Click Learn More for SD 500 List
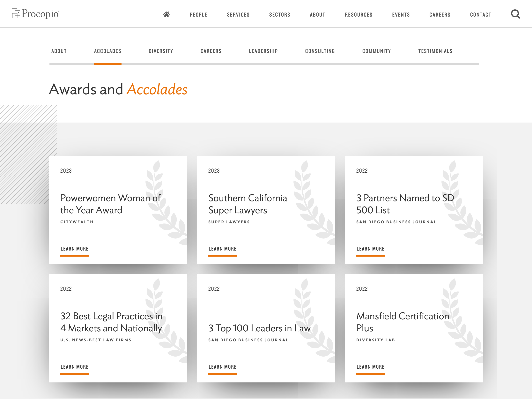 click(x=370, y=249)
